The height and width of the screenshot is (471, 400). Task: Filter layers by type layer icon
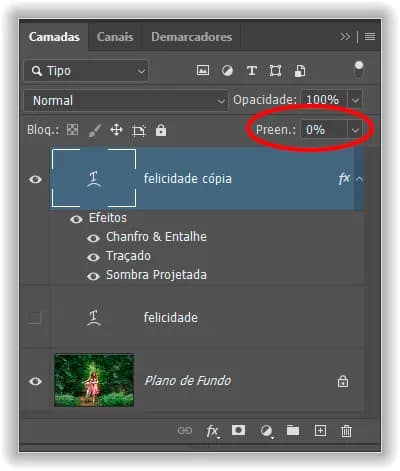pos(252,71)
